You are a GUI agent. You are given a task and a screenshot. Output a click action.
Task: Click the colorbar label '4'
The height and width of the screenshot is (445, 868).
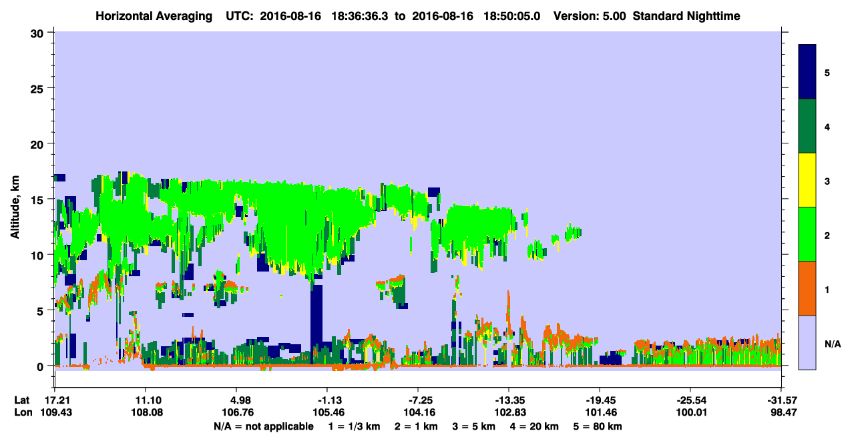827,126
